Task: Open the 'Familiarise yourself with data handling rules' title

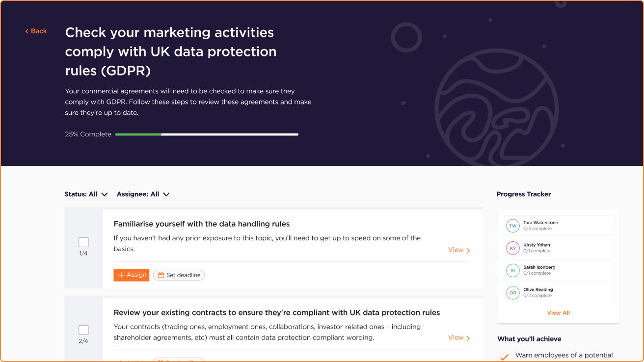Action: click(202, 224)
